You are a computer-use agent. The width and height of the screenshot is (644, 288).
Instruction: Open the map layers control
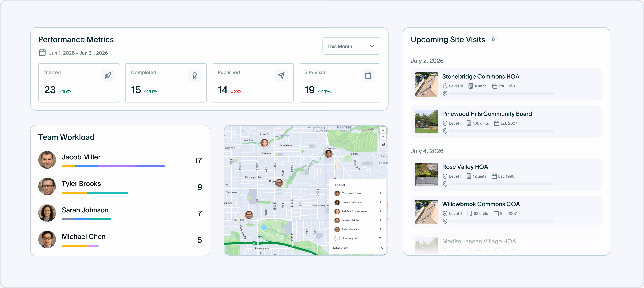[383, 144]
